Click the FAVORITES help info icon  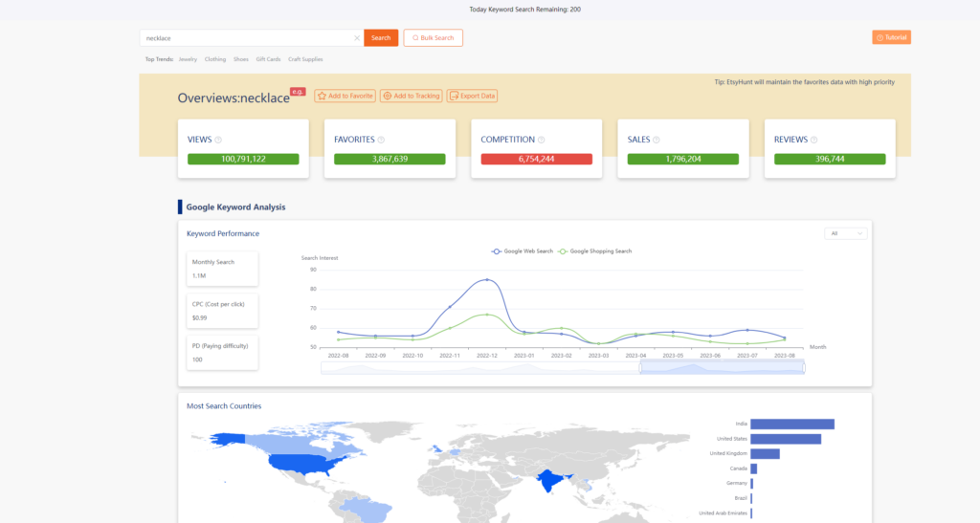[381, 140]
